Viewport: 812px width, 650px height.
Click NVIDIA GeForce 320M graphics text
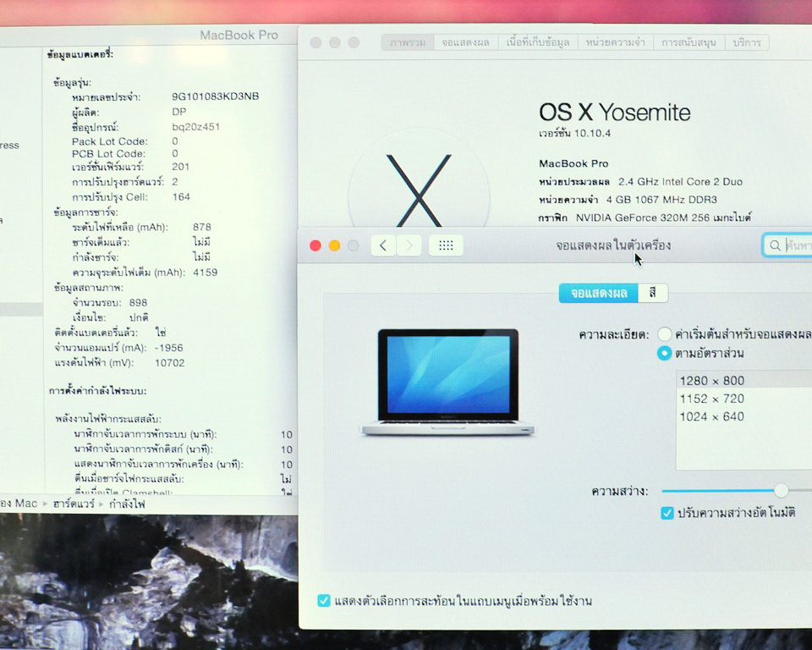tap(664, 218)
